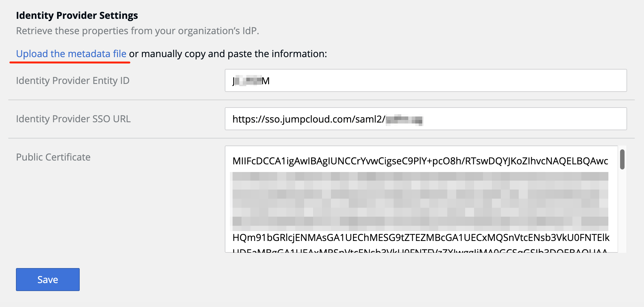The height and width of the screenshot is (307, 644).
Task: Focus the Identity Provider Entity ID input
Action: click(x=426, y=80)
